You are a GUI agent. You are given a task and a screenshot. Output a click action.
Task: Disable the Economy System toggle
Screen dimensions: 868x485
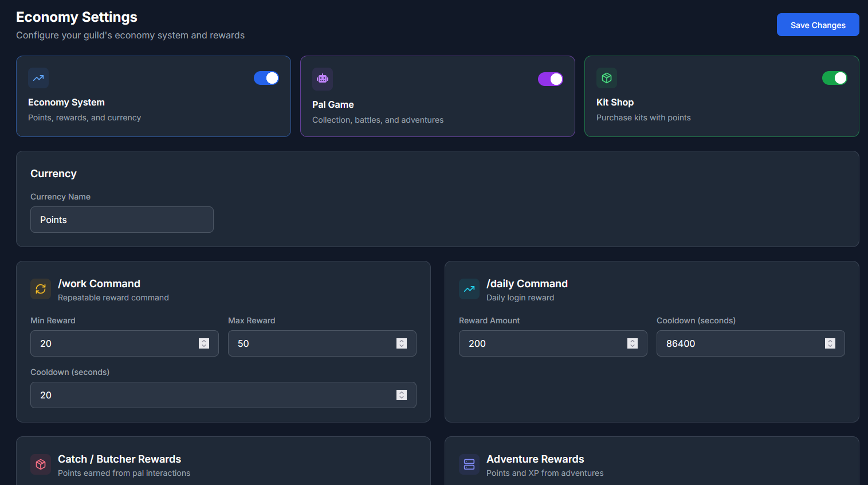(266, 77)
